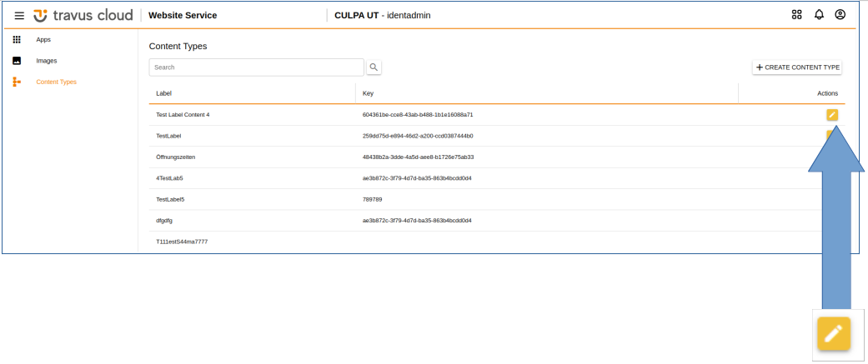Click the search magnifier button

click(374, 67)
